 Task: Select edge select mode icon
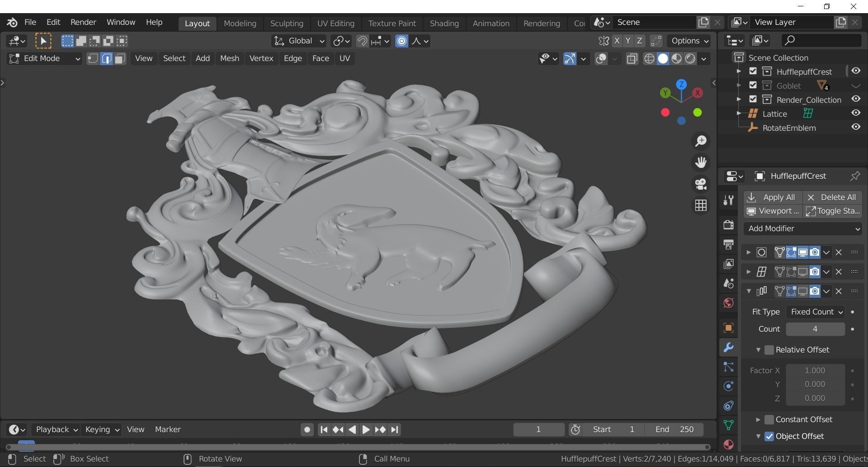106,59
